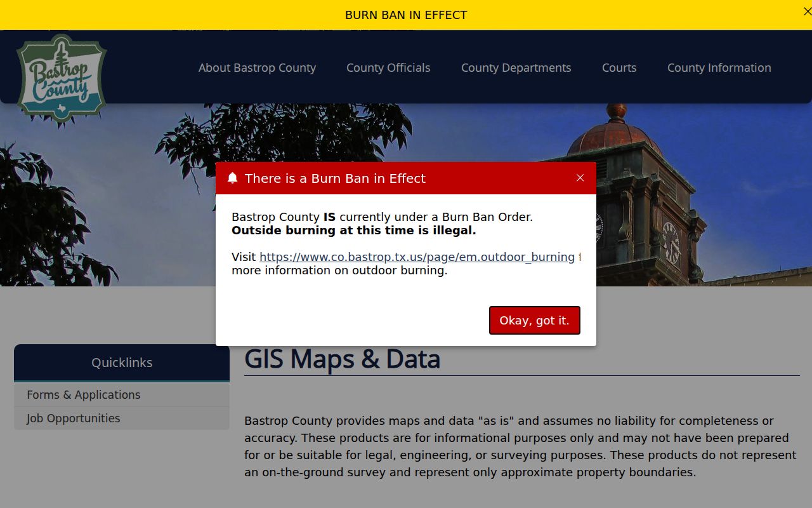Open the em.outdoor_burning link
Image resolution: width=812 pixels, height=508 pixels.
[417, 257]
